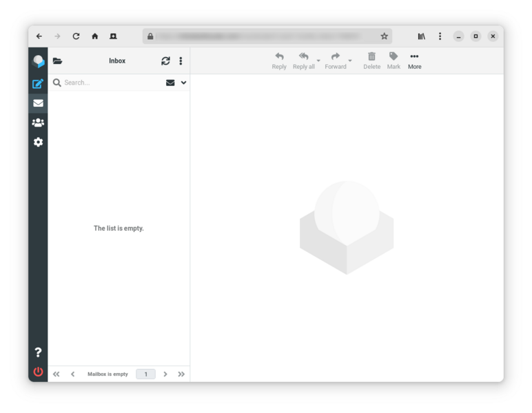Click the Reply toolbar button
Image resolution: width=532 pixels, height=413 pixels.
(x=279, y=61)
